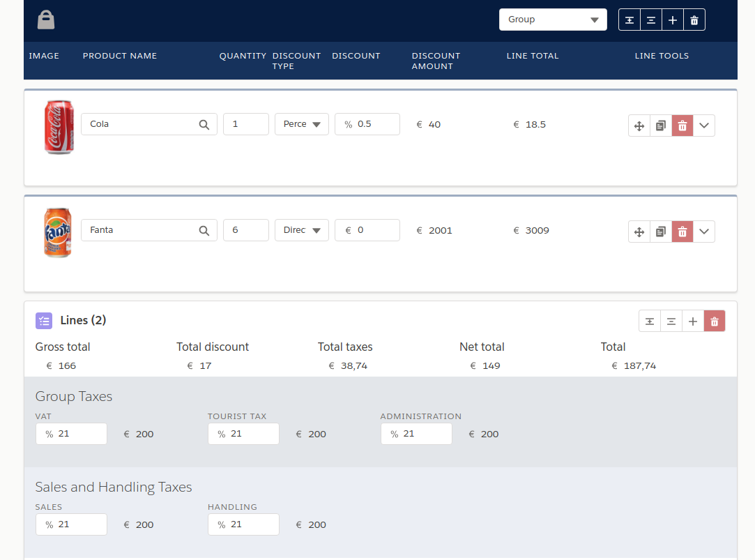
Task: Click the Cola can thumbnail
Action: 59,127
